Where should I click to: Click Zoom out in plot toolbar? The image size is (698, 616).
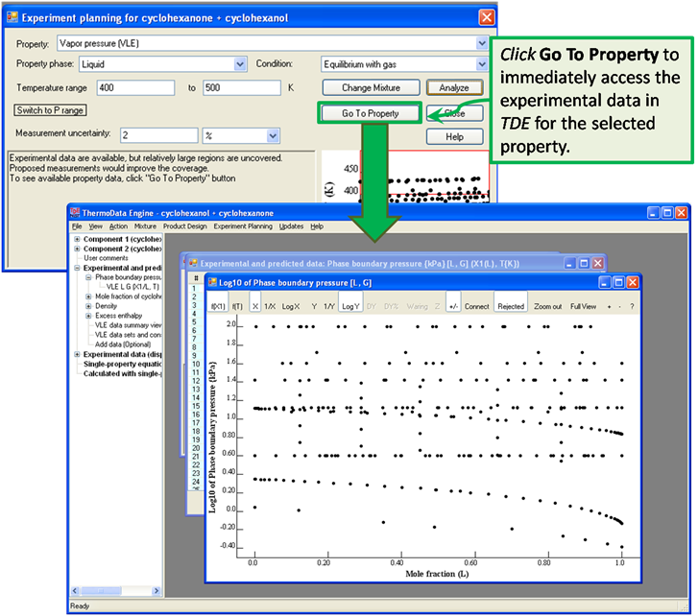pyautogui.click(x=547, y=306)
